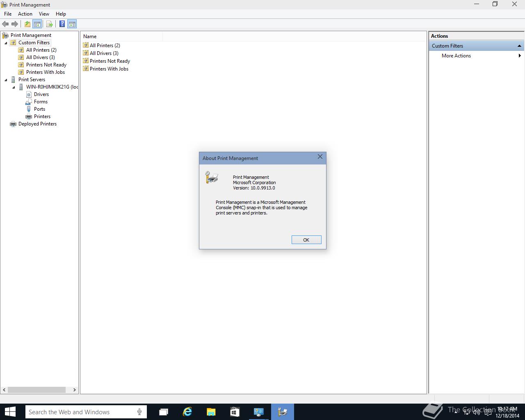
Task: Minimize the Print Management window
Action: (x=477, y=4)
